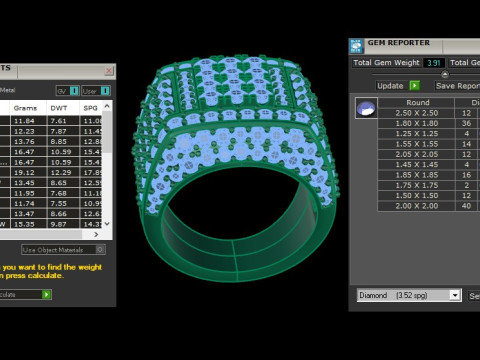Click the SPG column header

click(x=91, y=108)
